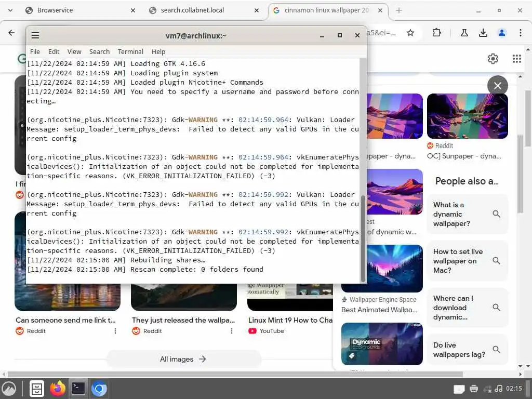This screenshot has height=399, width=532.
Task: Open options for 'Can someone send me link' result
Action: [x=115, y=331]
